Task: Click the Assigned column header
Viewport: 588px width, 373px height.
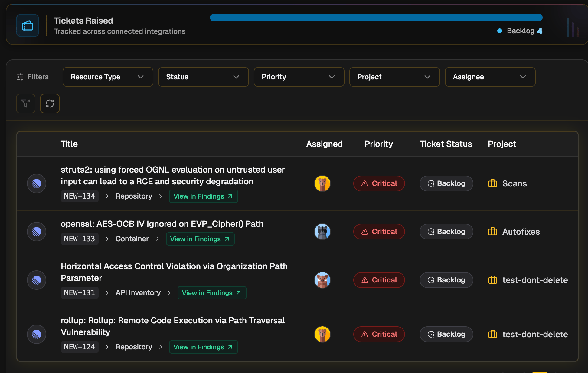Action: 325,144
